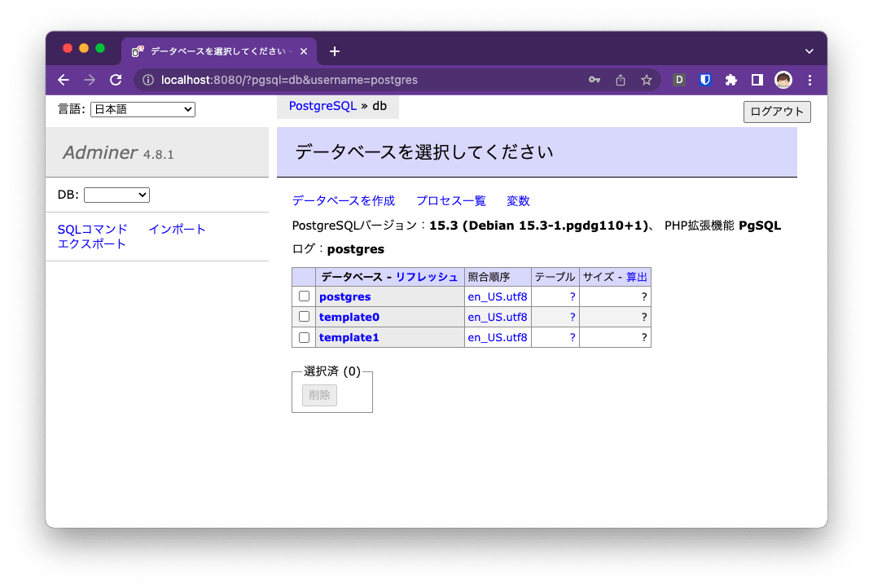Close the Adminer tab with the X
Image resolution: width=873 pixels, height=588 pixels.
pyautogui.click(x=304, y=52)
